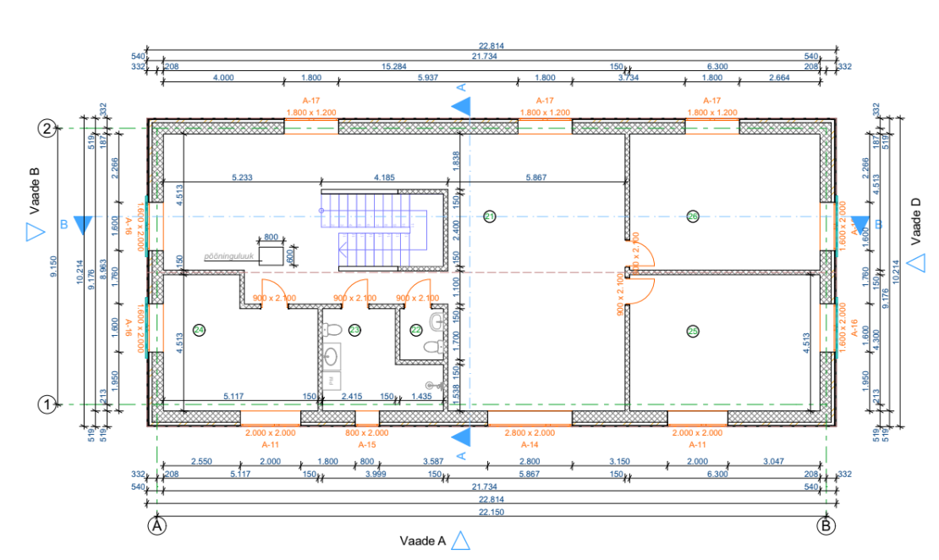The image size is (939, 560).
Task: Click the bottom section A arrow marker
Action: point(461,436)
